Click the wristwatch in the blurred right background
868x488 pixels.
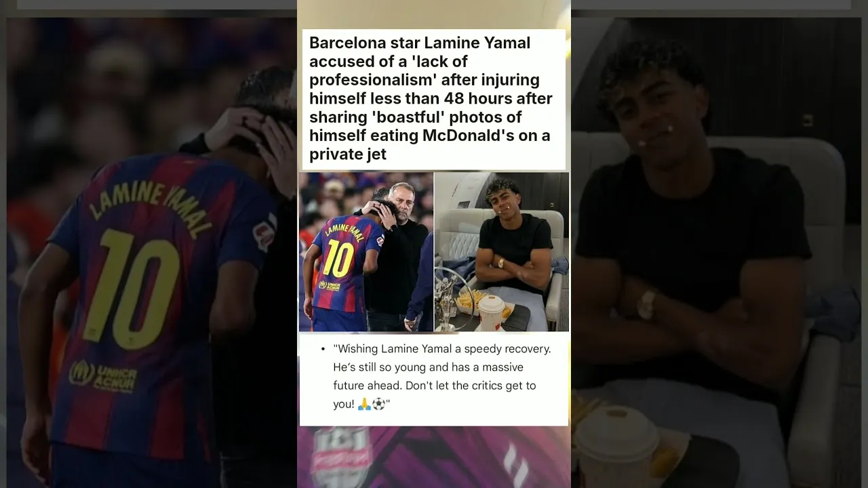(x=646, y=304)
